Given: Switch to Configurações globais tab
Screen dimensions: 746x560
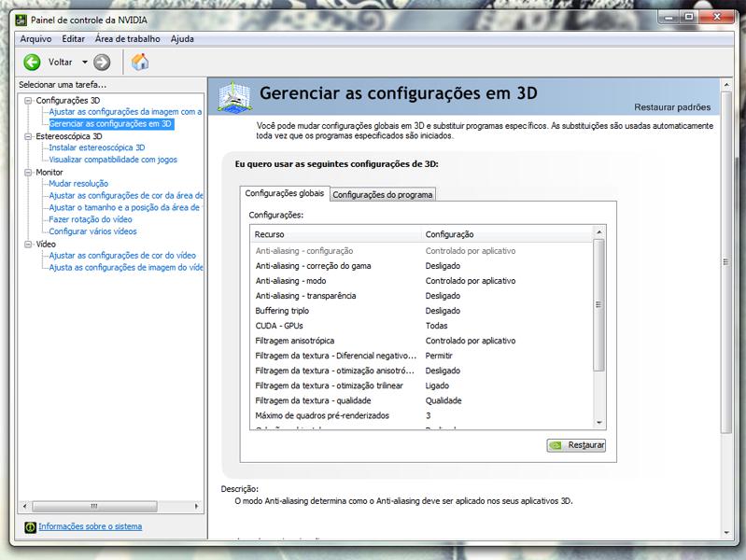Looking at the screenshot, I should pyautogui.click(x=285, y=193).
